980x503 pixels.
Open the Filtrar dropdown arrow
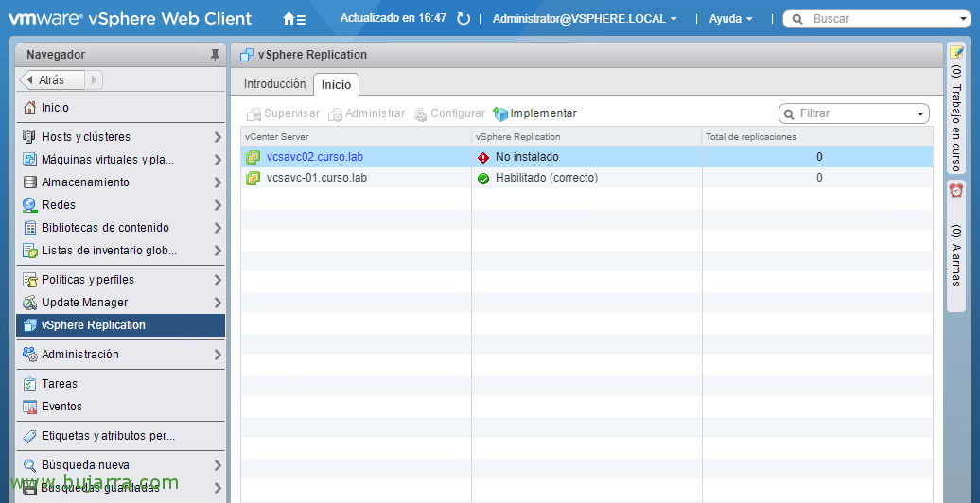[x=920, y=114]
